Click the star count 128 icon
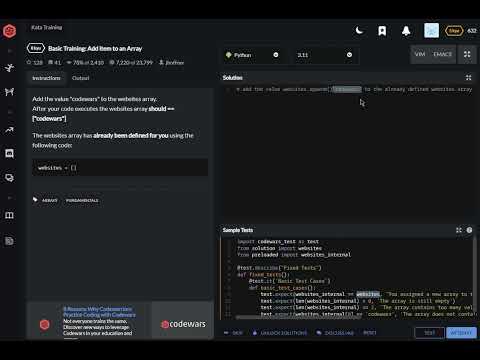 tap(35, 62)
